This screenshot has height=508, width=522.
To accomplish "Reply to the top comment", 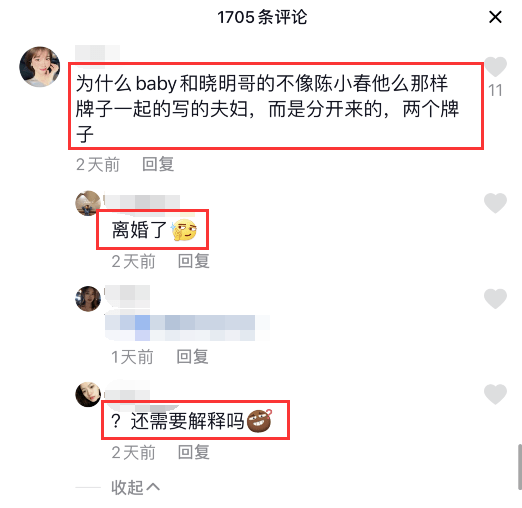I will tap(158, 164).
